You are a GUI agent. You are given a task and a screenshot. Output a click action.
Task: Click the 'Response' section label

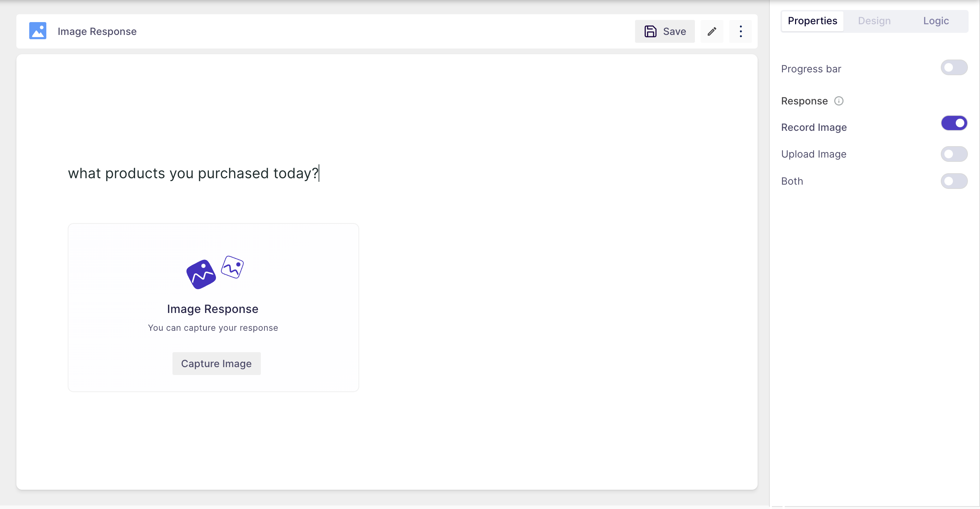(804, 101)
